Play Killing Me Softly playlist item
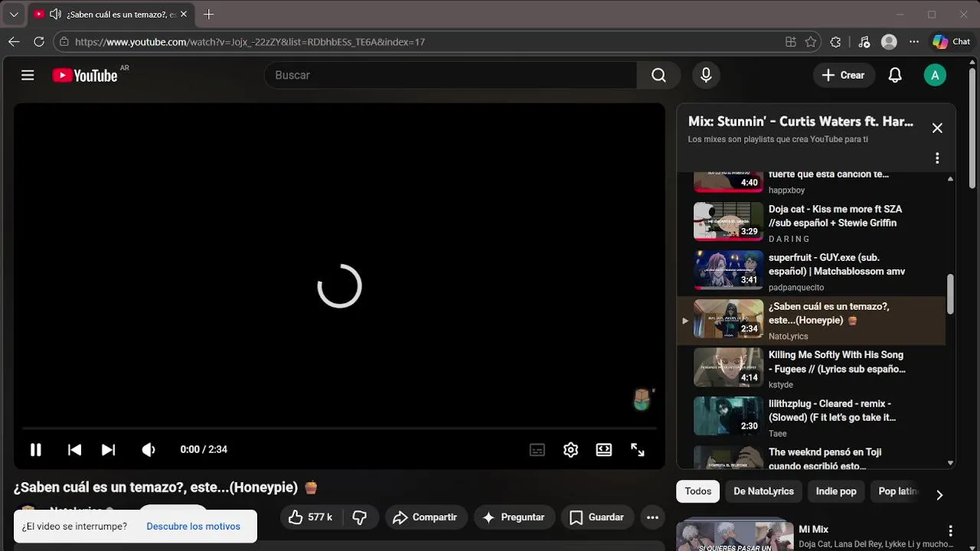The image size is (980, 551). [x=812, y=368]
